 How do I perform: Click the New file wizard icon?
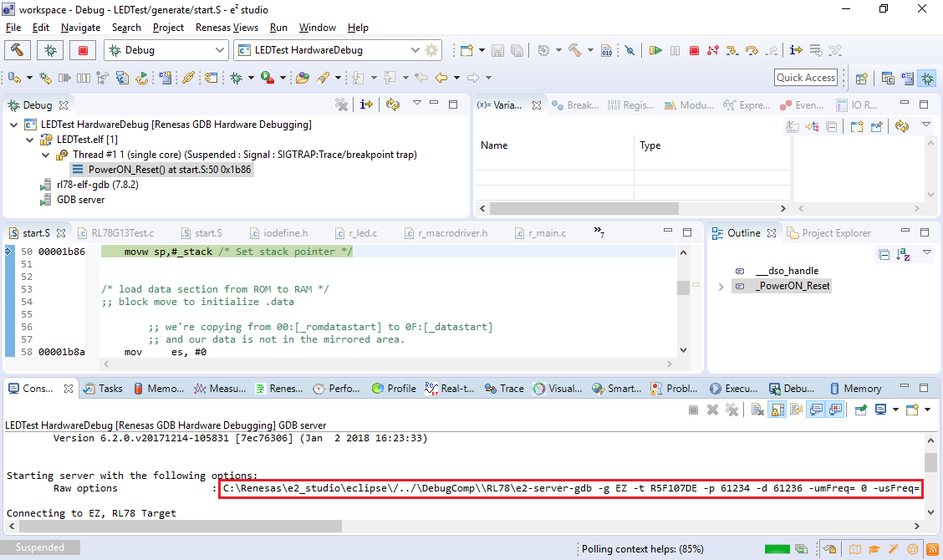pyautogui.click(x=466, y=50)
